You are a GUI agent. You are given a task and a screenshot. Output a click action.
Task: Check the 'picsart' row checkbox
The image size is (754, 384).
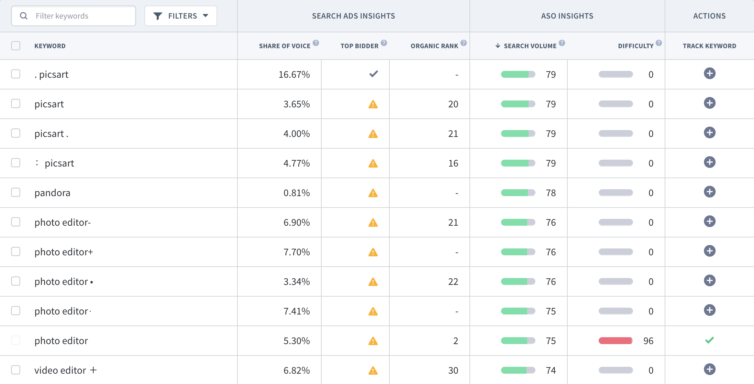tap(16, 104)
